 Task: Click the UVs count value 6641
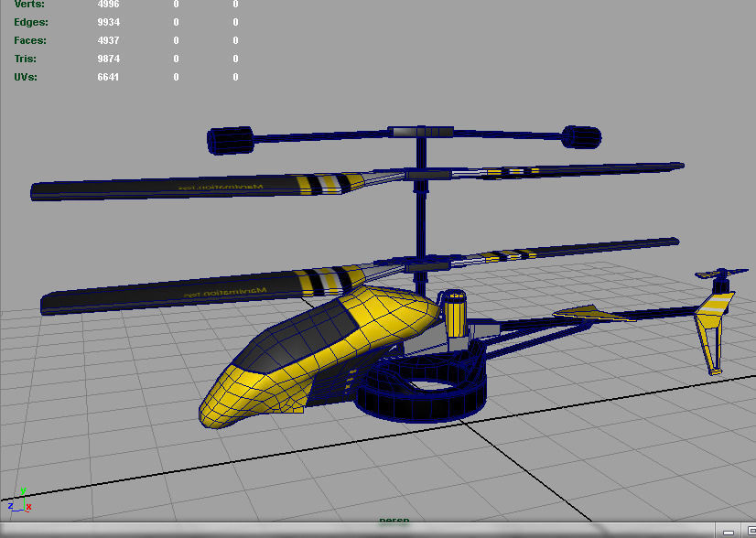109,77
